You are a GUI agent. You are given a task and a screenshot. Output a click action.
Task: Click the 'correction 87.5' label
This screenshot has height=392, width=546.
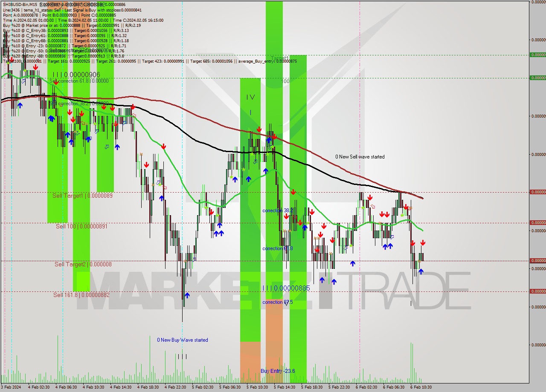pos(277,302)
